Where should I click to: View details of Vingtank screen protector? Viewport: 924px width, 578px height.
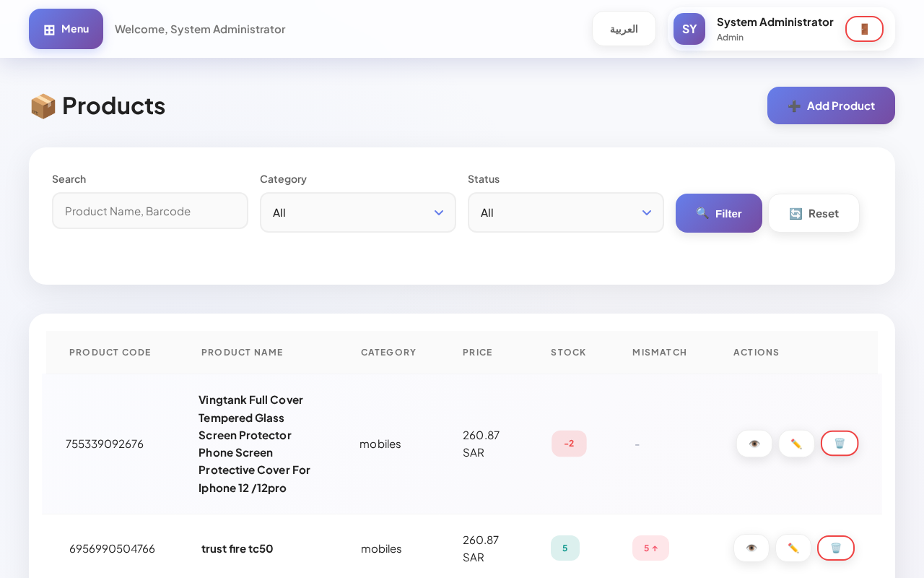[x=754, y=444]
